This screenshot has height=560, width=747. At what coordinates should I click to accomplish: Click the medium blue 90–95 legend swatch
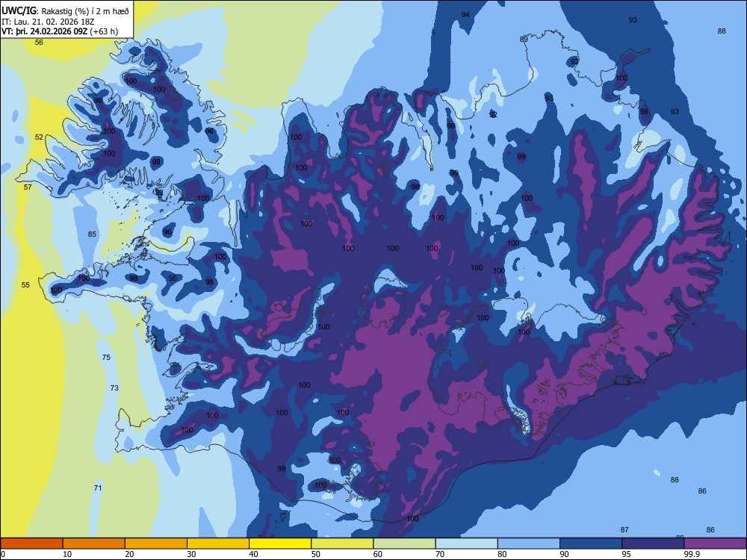pyautogui.click(x=591, y=544)
